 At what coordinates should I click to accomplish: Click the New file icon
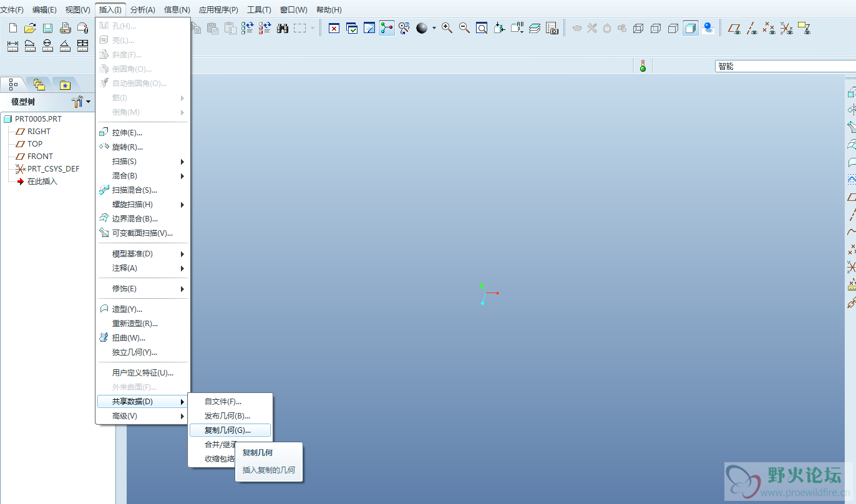[x=12, y=28]
